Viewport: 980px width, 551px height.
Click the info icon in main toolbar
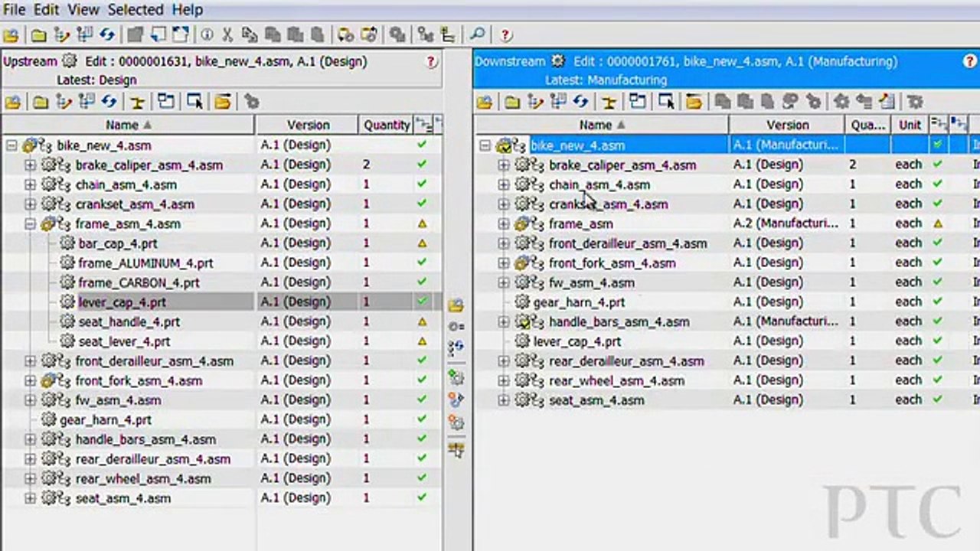[x=207, y=35]
